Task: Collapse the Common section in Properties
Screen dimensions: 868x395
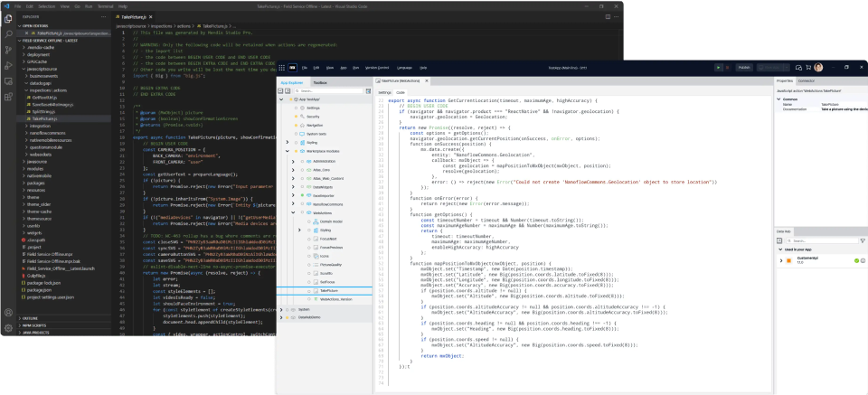Action: coord(780,99)
